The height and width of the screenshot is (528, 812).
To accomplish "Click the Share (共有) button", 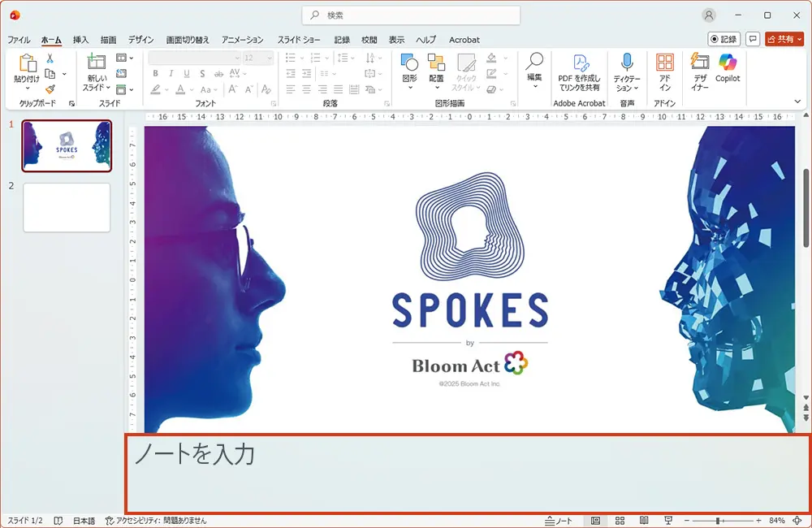I will tap(784, 39).
